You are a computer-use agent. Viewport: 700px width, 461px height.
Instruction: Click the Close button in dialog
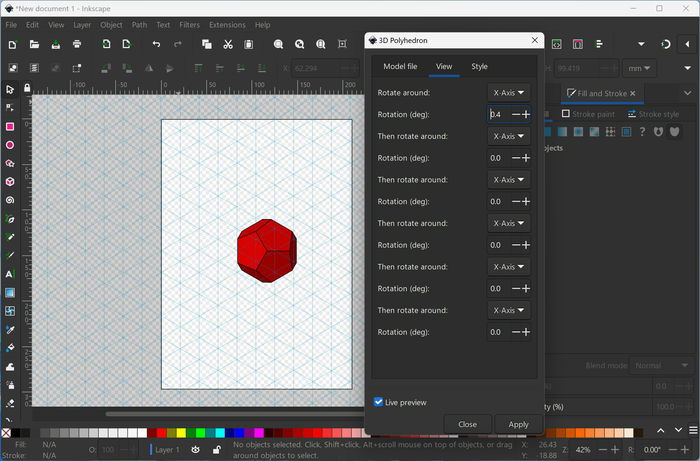point(467,424)
